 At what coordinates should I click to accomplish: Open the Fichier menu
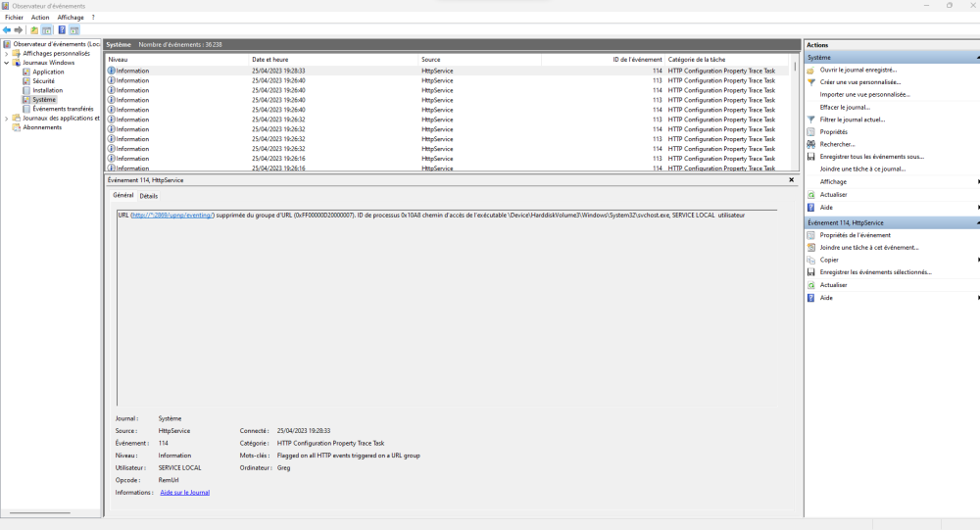point(14,18)
